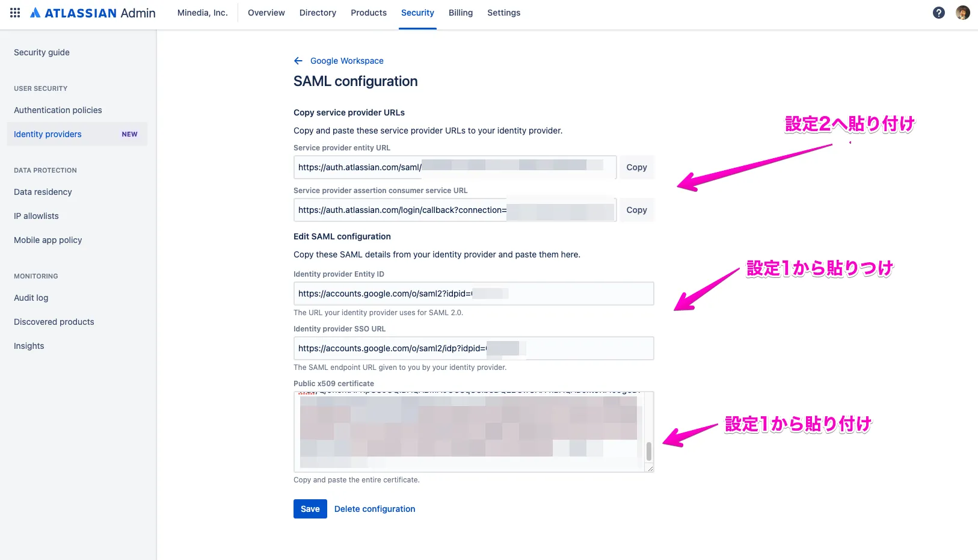Viewport: 978px width, 560px height.
Task: Select Identity providers in the sidebar
Action: (x=48, y=134)
